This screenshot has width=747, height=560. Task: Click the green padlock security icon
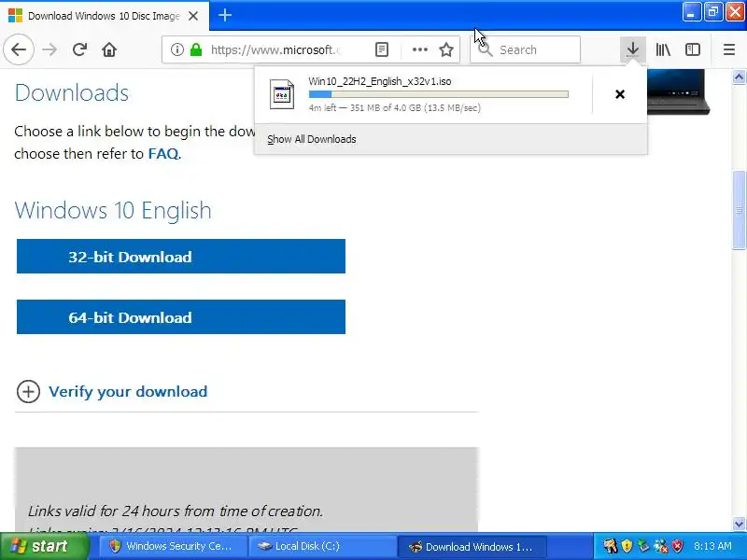tap(196, 49)
